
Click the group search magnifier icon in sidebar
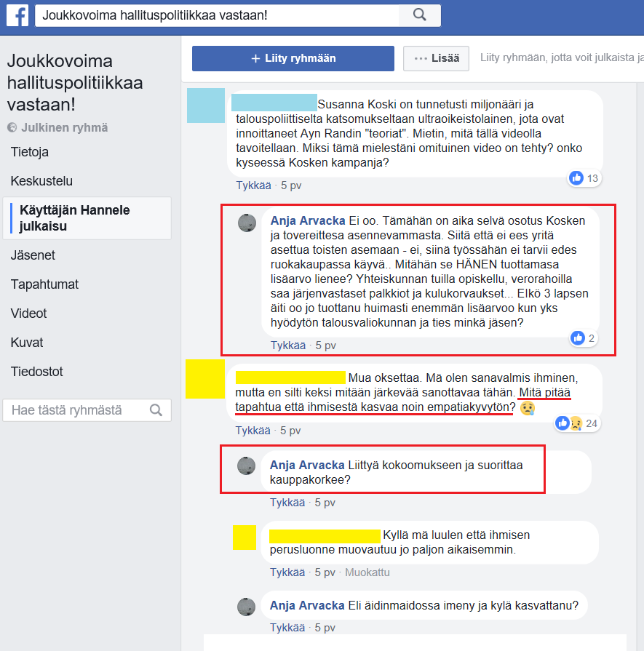coord(156,410)
